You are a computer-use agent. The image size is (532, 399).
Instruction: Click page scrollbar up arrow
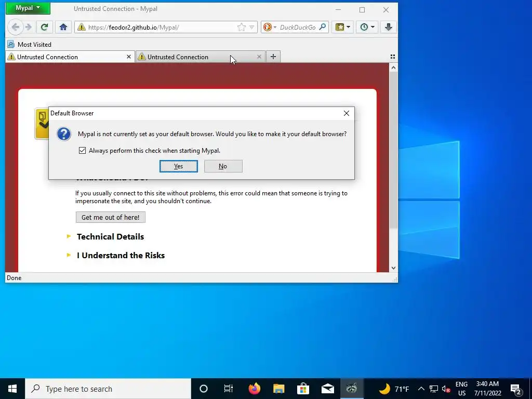(x=393, y=68)
